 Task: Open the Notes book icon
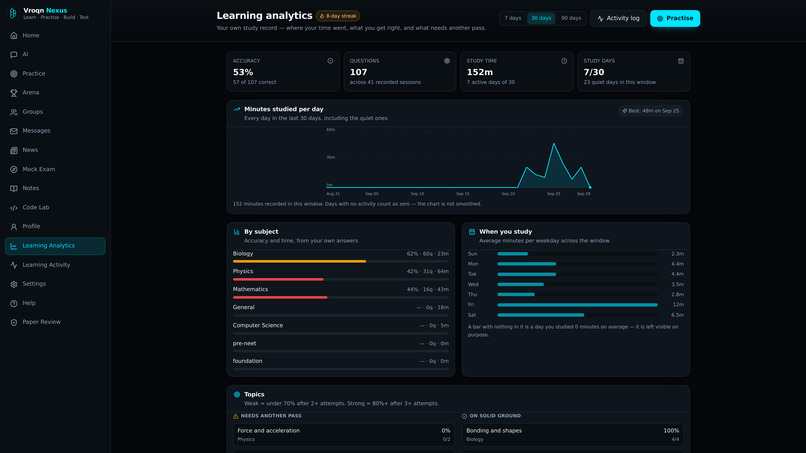[x=14, y=188]
